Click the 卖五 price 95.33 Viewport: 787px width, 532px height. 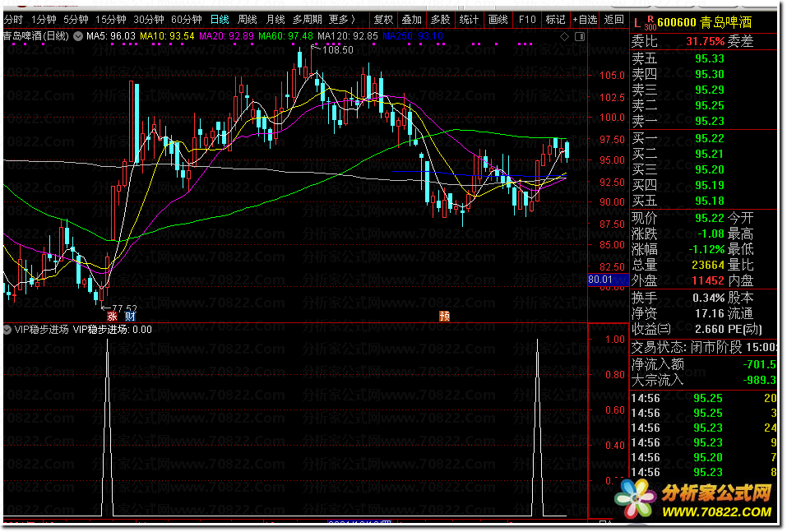(x=710, y=58)
